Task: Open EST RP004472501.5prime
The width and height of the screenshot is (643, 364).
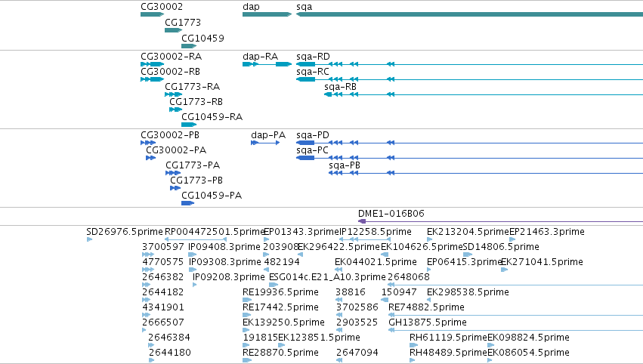Action: 215,232
